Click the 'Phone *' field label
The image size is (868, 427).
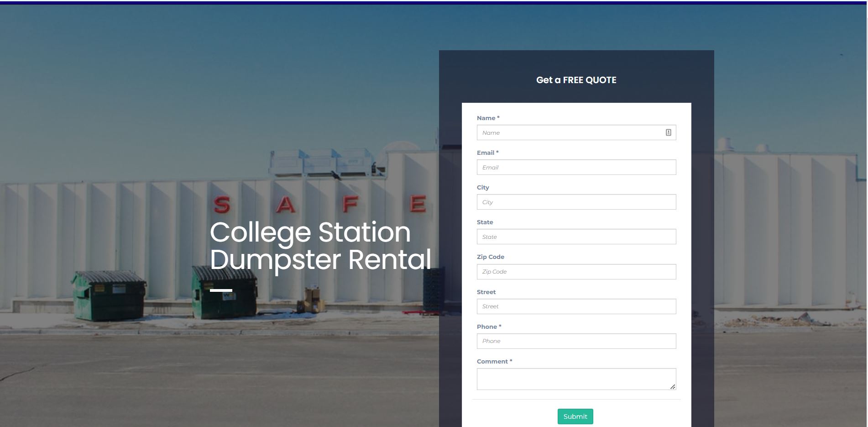click(x=489, y=327)
